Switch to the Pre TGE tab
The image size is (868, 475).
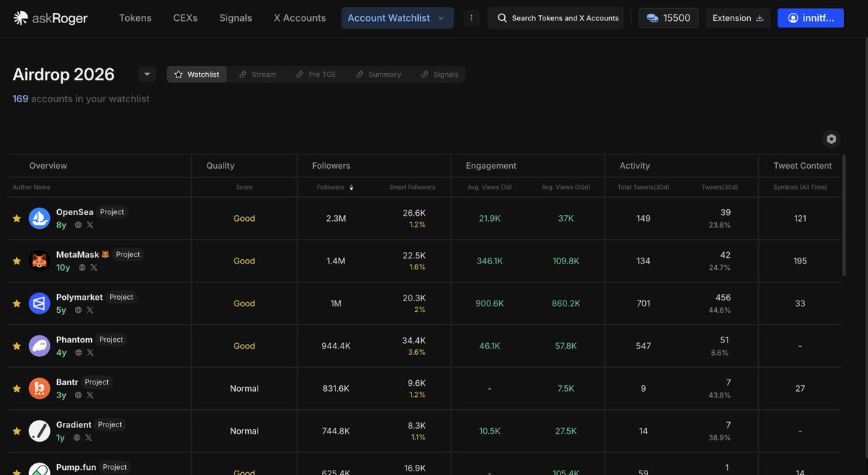point(315,74)
